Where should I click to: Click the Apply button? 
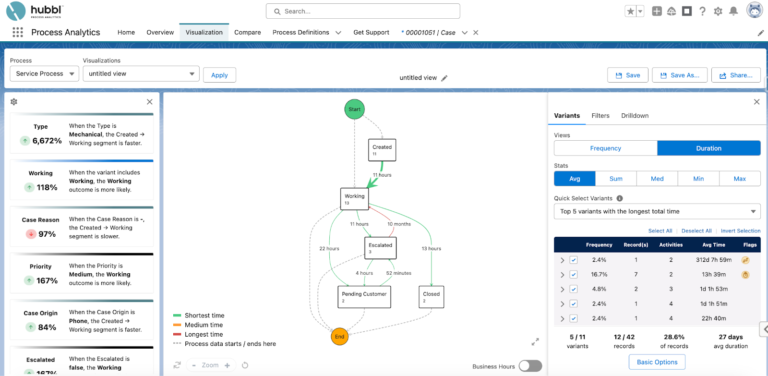(x=219, y=75)
